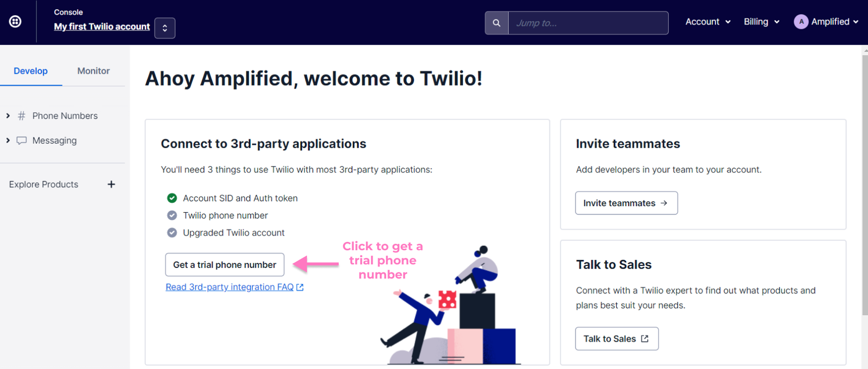Open Read 3rd-party integration FAQ link
This screenshot has height=369, width=868.
point(229,287)
